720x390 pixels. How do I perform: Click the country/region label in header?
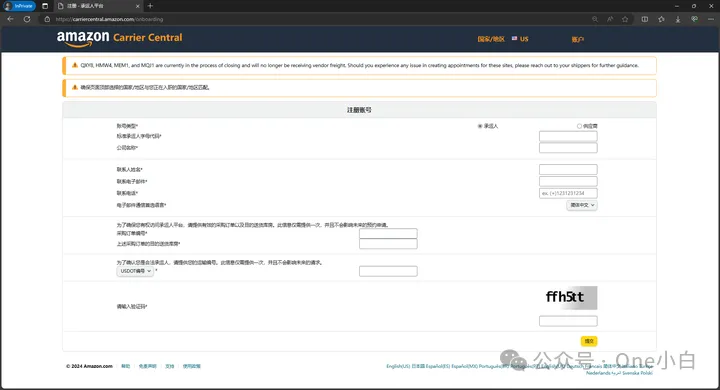pos(491,39)
